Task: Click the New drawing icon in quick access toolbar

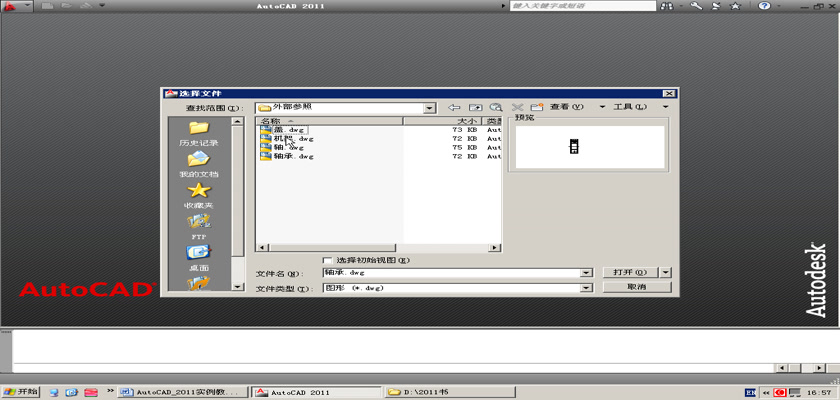Action: coord(47,6)
